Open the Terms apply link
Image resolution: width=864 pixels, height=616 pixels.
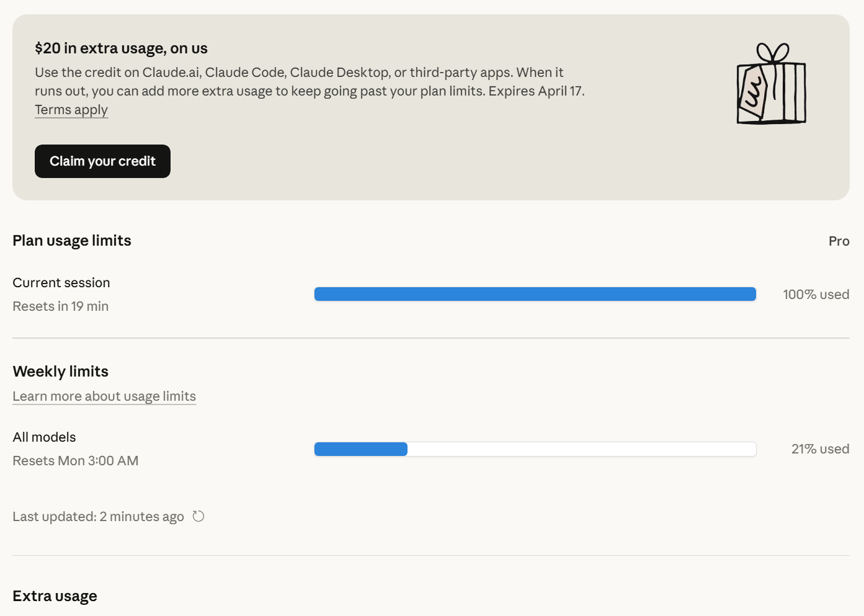click(71, 110)
